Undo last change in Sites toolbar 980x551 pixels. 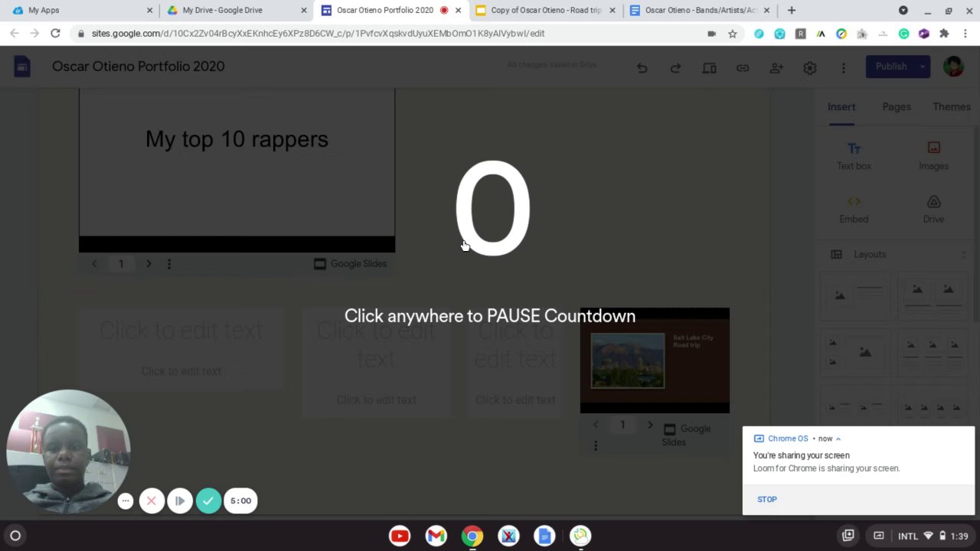click(642, 68)
